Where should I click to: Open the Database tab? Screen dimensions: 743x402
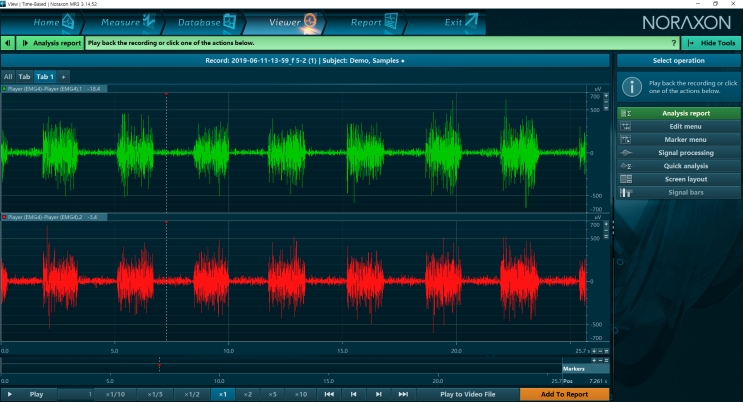click(x=203, y=22)
